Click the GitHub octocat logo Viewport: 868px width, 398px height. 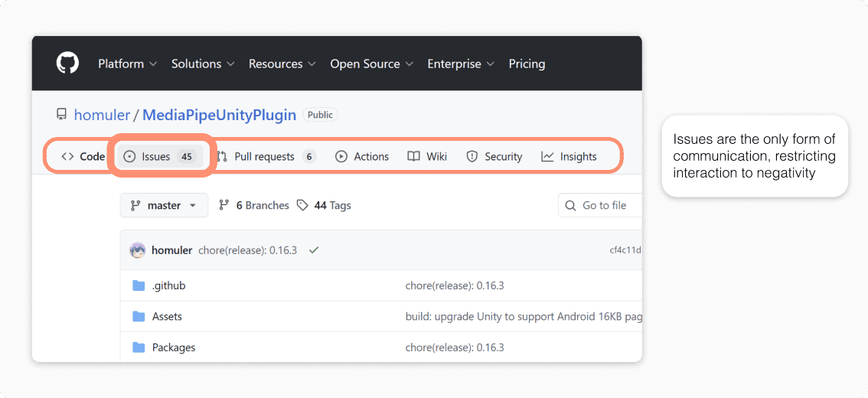(x=67, y=64)
